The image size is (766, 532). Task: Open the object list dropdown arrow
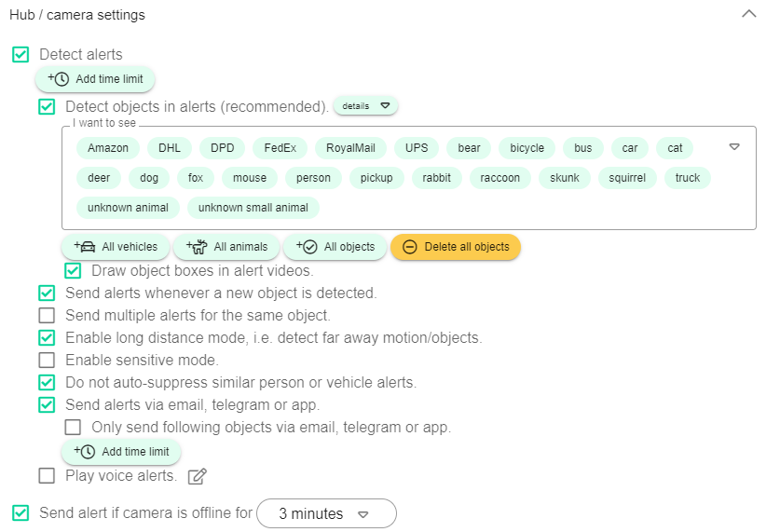tap(734, 146)
